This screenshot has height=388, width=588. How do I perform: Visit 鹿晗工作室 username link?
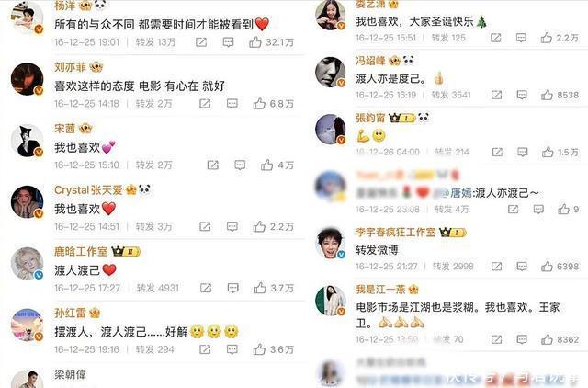click(x=81, y=251)
